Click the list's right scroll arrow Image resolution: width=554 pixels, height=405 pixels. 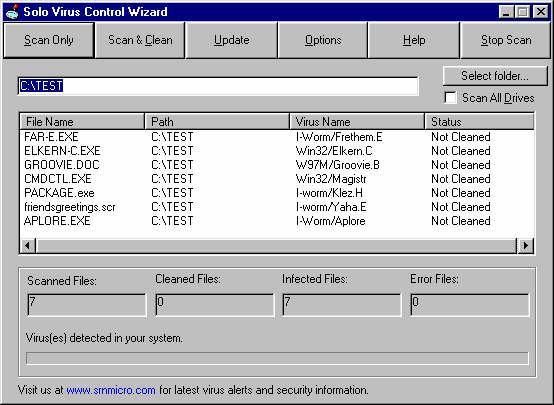tap(525, 245)
